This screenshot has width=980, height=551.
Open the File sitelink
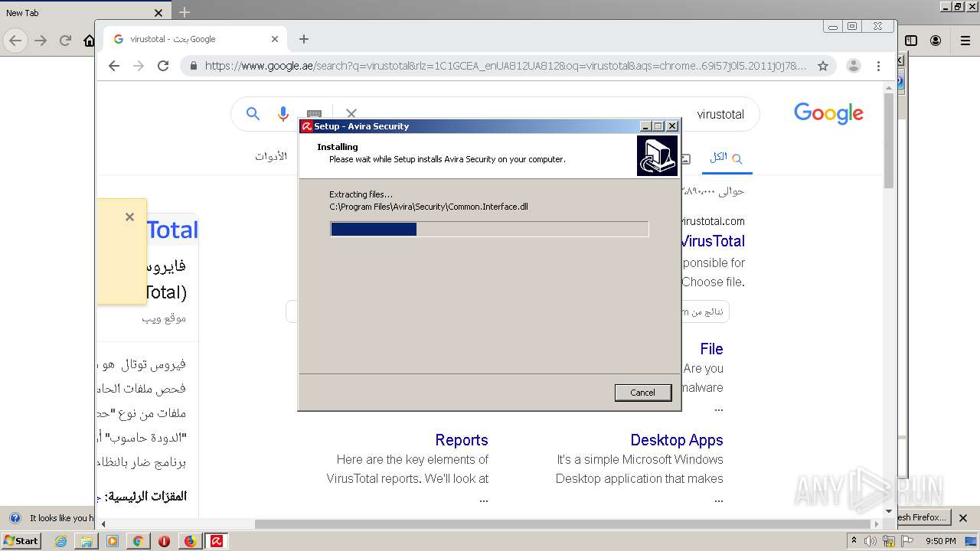point(711,349)
